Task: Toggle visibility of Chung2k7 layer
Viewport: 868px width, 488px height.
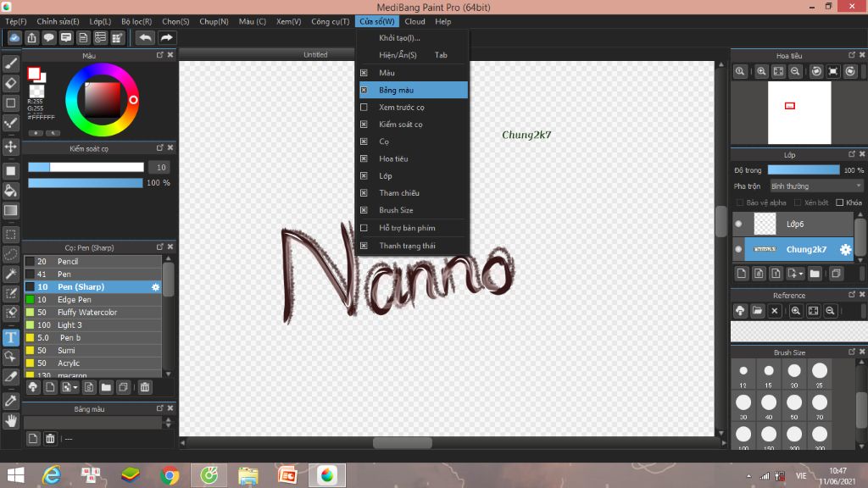Action: coord(738,249)
